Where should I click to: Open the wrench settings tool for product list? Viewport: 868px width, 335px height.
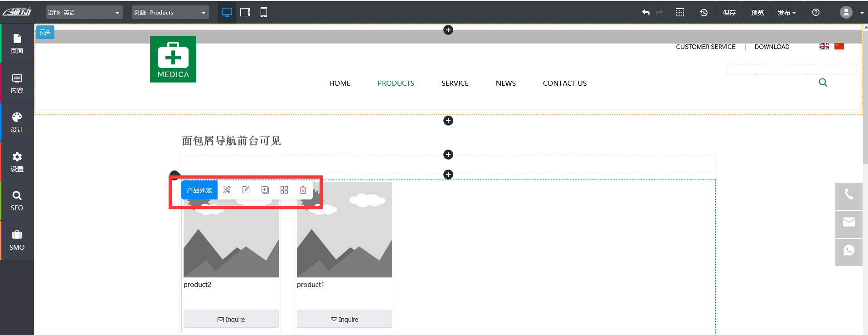click(227, 190)
